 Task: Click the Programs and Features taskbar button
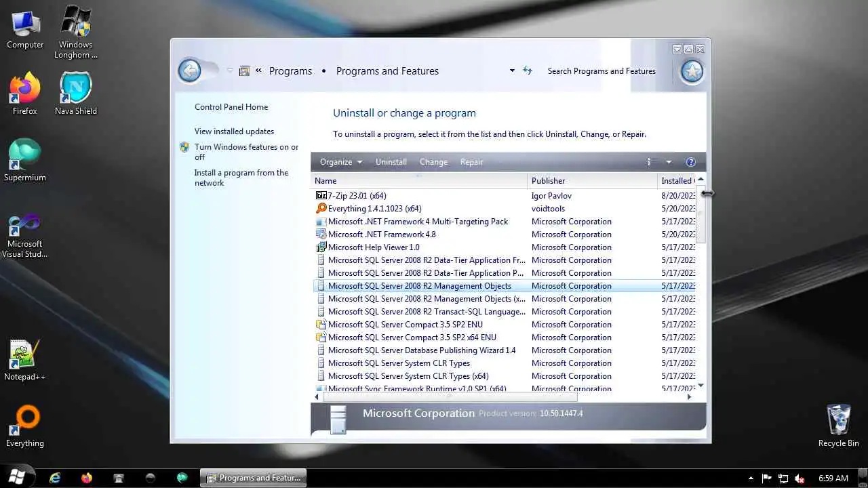click(x=253, y=478)
